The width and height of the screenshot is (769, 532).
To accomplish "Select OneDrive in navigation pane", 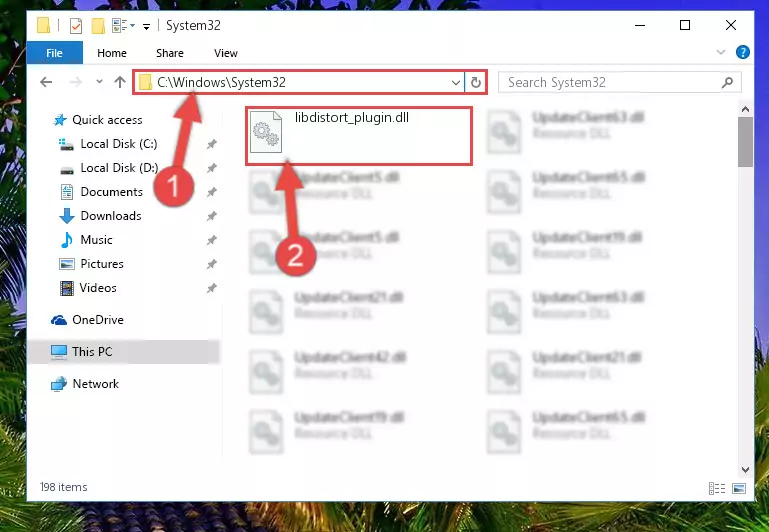I will [x=98, y=320].
